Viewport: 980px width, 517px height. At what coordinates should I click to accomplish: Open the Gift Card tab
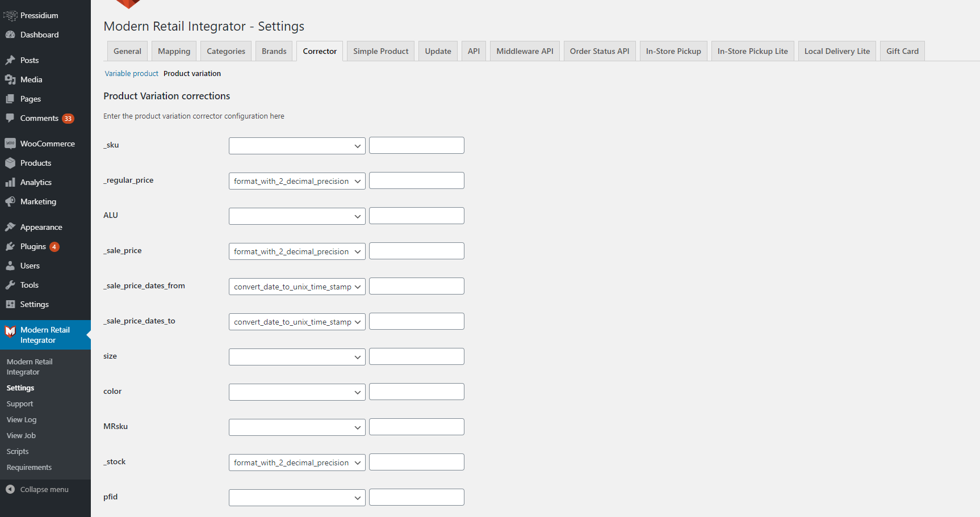pyautogui.click(x=903, y=51)
